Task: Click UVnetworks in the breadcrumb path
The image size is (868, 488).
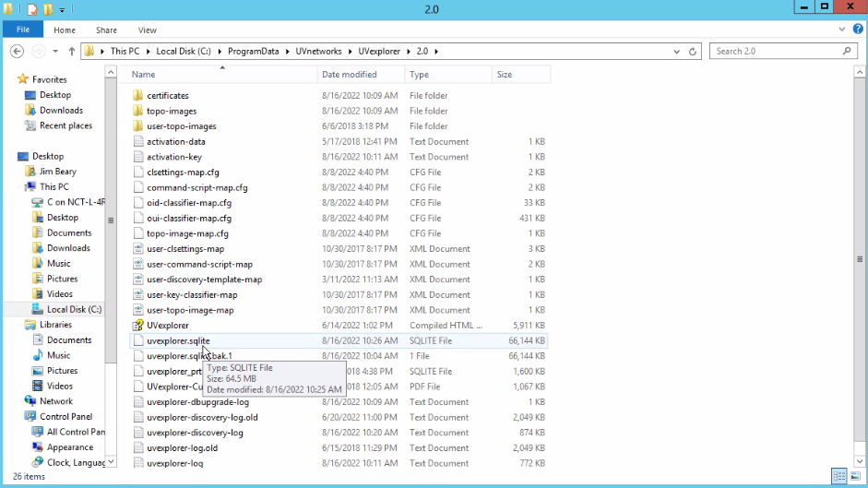Action: tap(319, 51)
